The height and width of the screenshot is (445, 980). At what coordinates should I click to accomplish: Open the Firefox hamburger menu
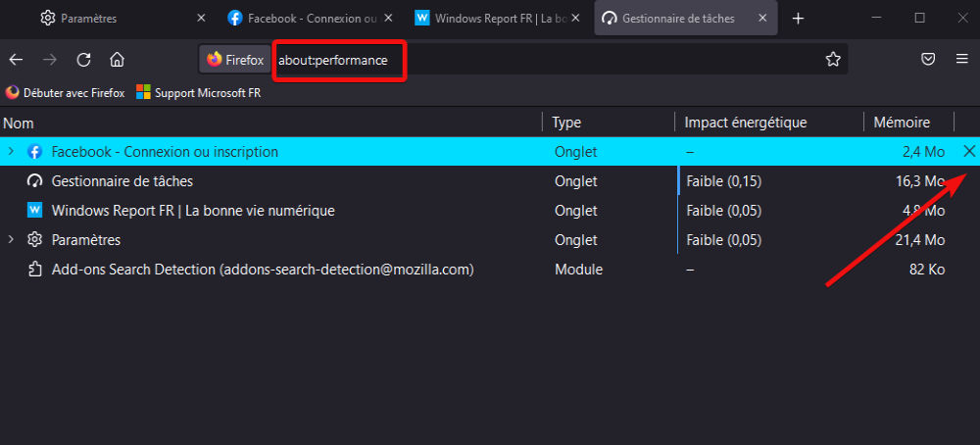pos(962,60)
